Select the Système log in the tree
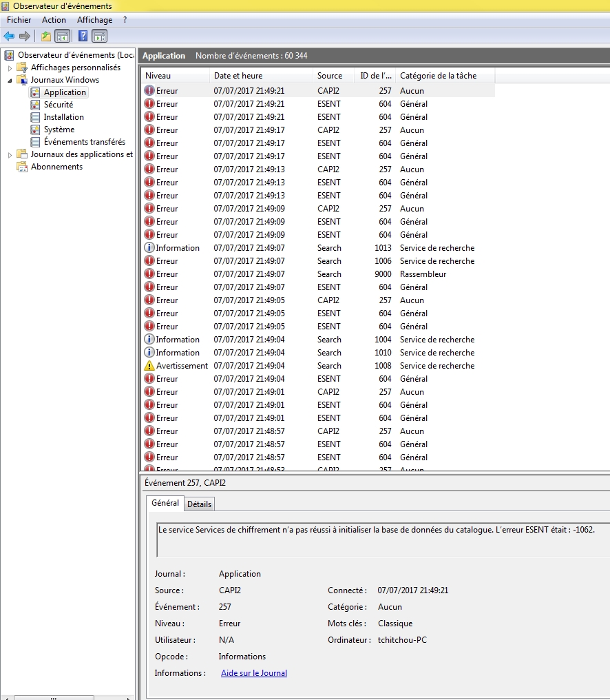This screenshot has width=610, height=700. pos(59,130)
